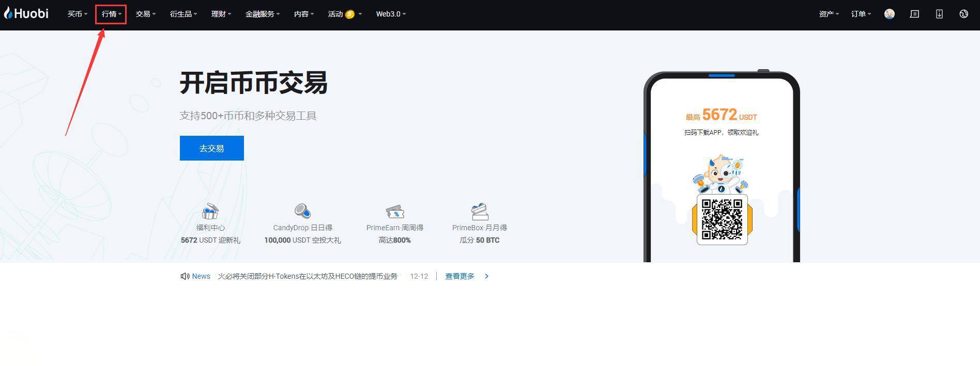This screenshot has width=980, height=366.
Task: Click the blue News label
Action: click(x=201, y=276)
